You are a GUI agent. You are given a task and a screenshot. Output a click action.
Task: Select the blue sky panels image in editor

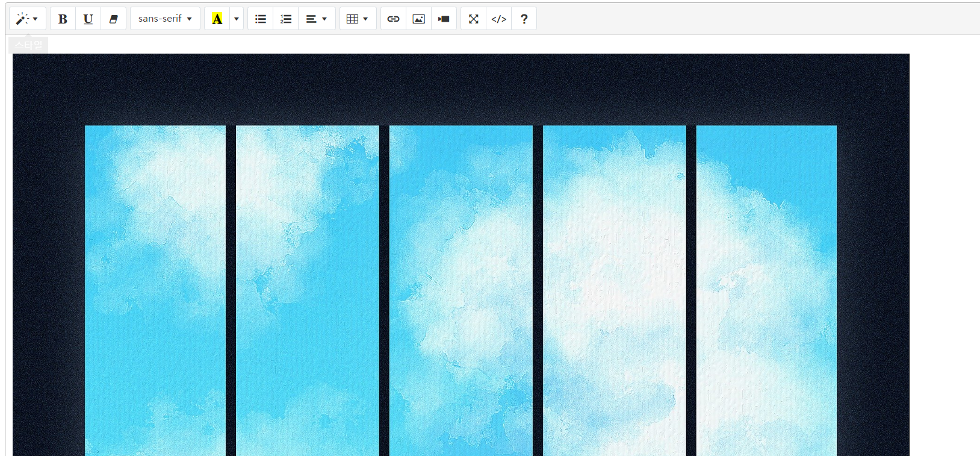click(x=461, y=255)
